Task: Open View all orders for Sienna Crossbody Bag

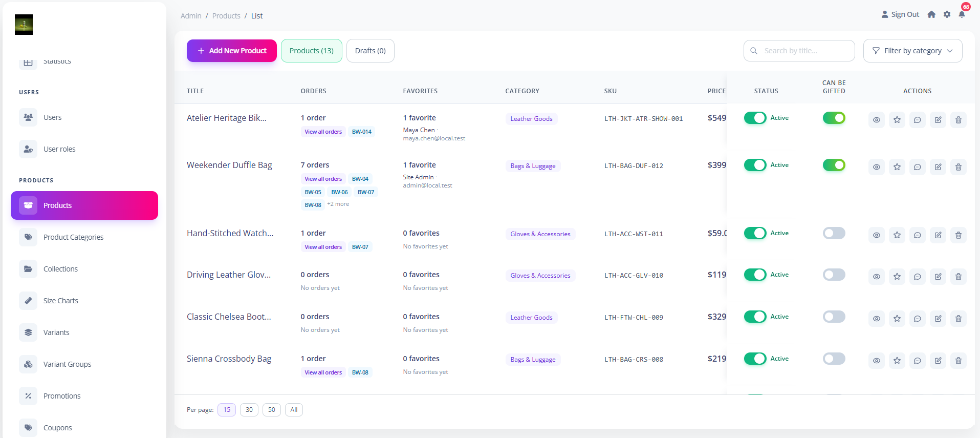Action: [x=323, y=372]
